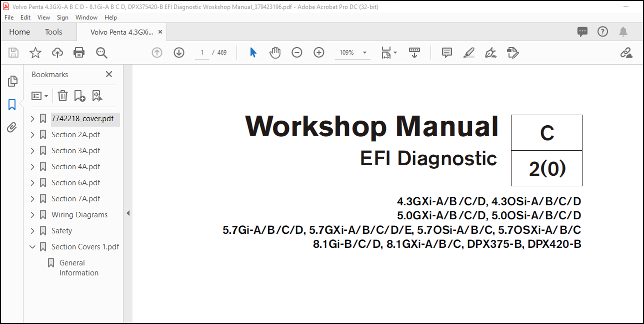Add the document to starred files
Screen dimensions: 644x324
click(35, 53)
